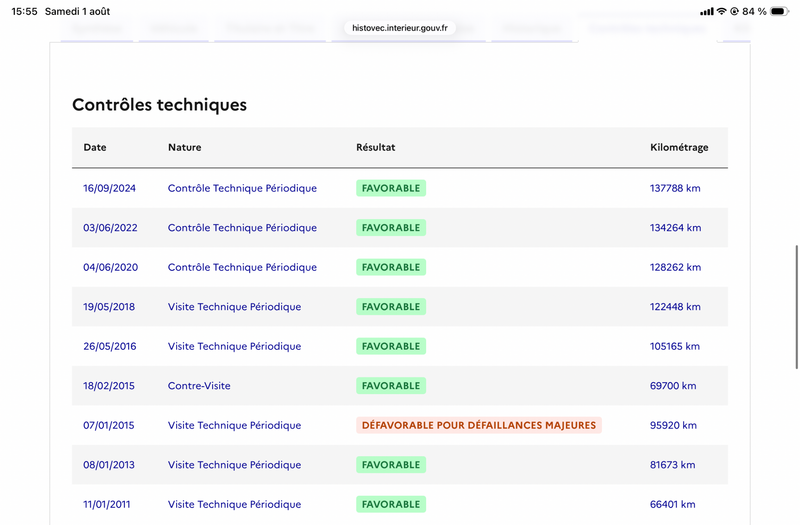Click 'Contrôle Technique Périodique' in 03/06/2022 row
800x525 pixels.
[242, 228]
